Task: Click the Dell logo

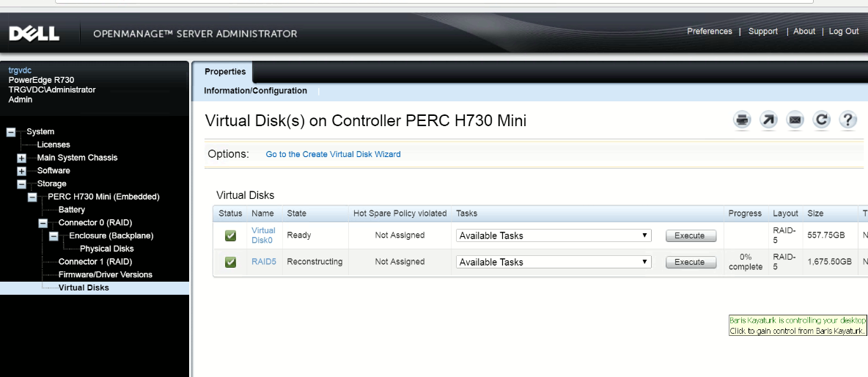Action: click(34, 34)
